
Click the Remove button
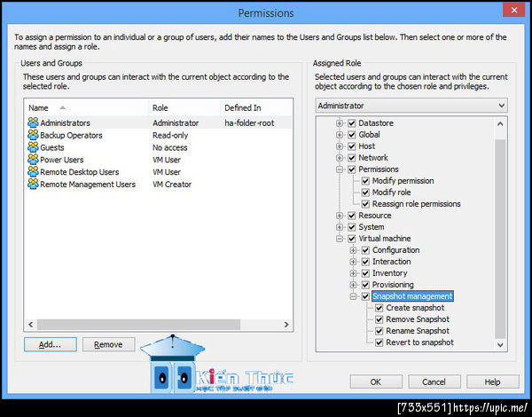(108, 344)
